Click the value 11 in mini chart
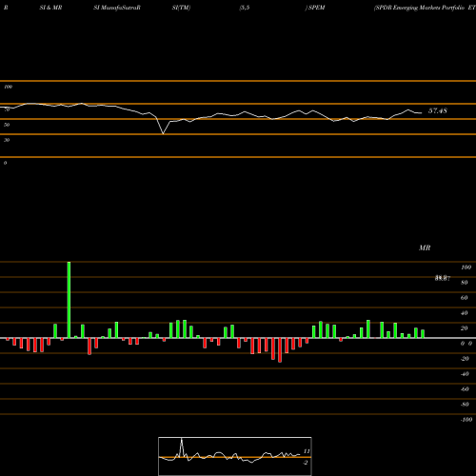Screen dimensions: 476x476 [x=307, y=451]
